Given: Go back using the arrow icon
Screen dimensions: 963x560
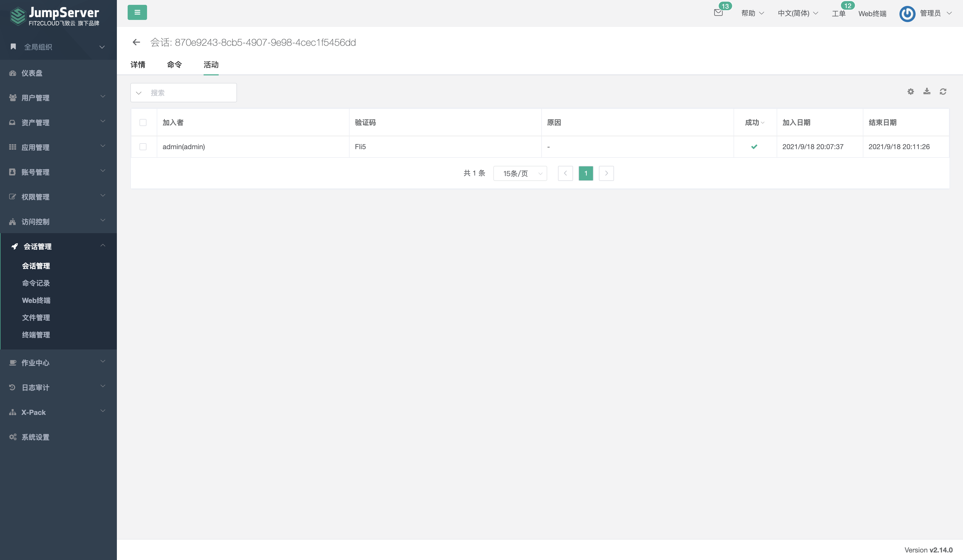Looking at the screenshot, I should pyautogui.click(x=137, y=42).
